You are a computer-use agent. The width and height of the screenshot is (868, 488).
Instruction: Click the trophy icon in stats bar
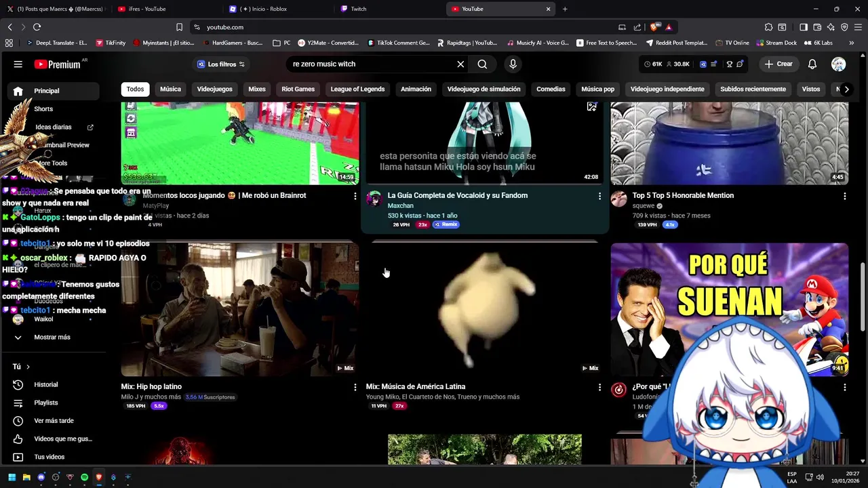tap(729, 64)
